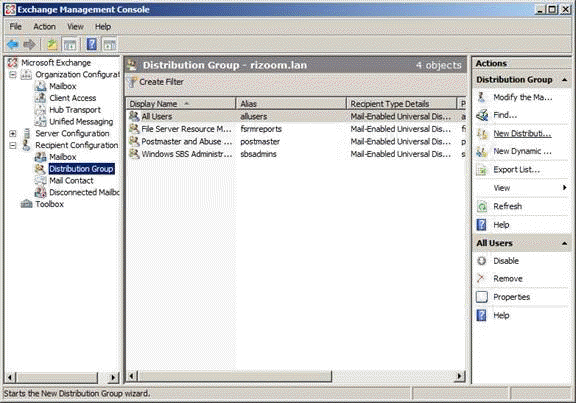Expand the Server Configuration node
The width and height of the screenshot is (576, 403).
pos(13,133)
